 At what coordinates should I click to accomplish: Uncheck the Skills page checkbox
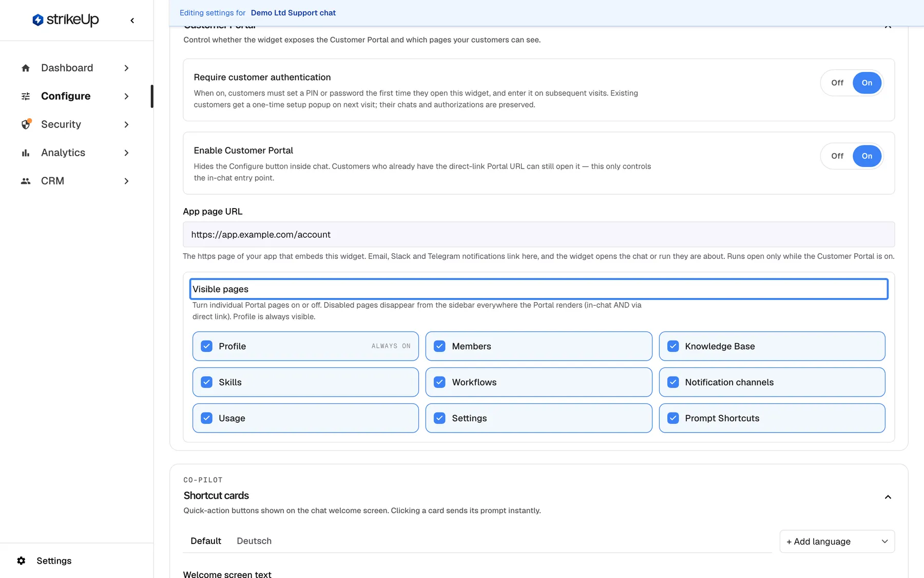[206, 382]
